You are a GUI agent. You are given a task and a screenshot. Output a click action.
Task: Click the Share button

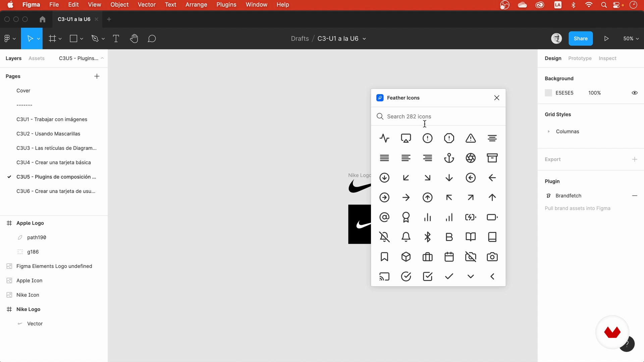[580, 39]
